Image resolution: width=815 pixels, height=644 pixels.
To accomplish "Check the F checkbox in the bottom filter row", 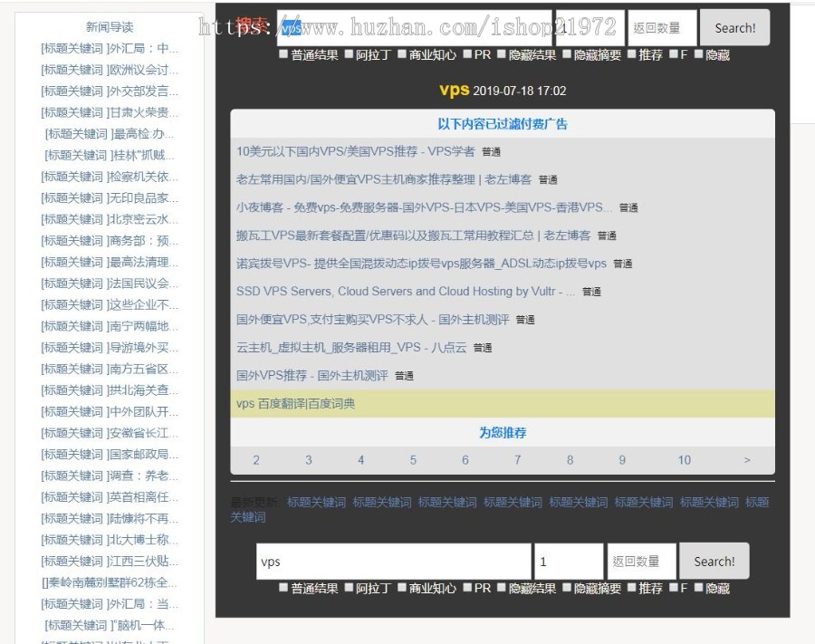I will point(674,589).
